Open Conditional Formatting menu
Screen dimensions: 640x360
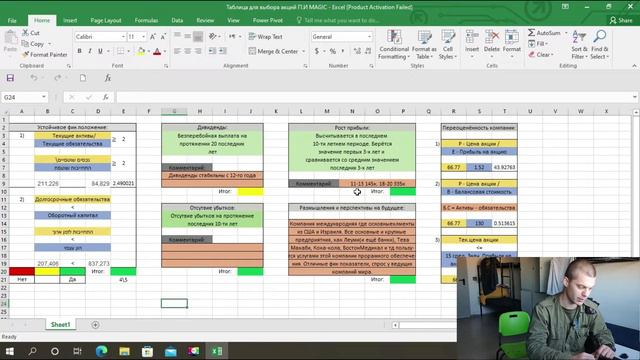(394, 44)
